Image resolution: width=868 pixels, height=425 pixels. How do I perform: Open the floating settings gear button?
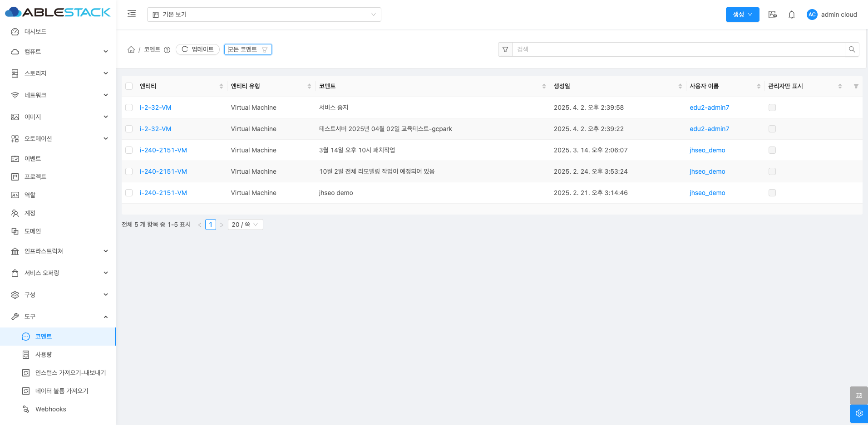coord(859,413)
